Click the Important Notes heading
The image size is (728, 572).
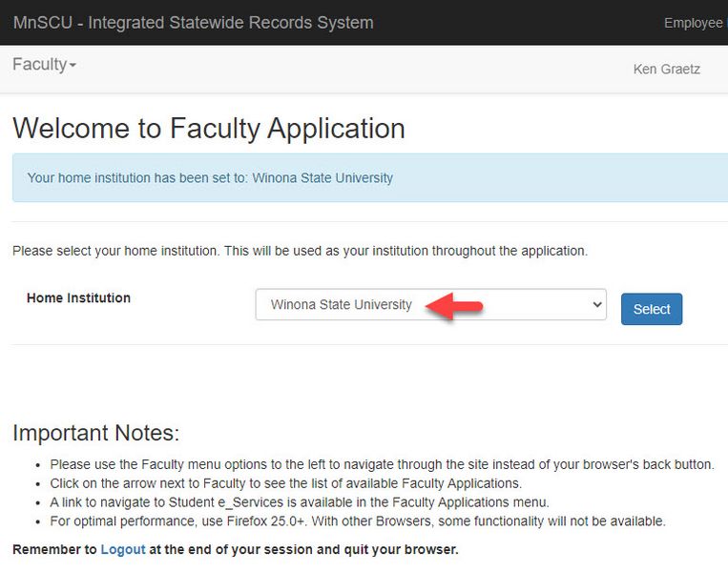point(95,433)
